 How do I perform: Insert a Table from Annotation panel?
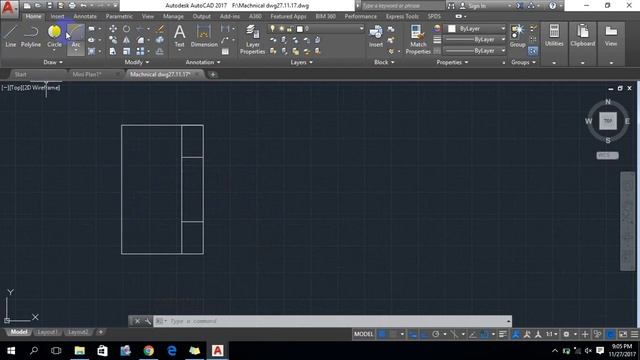pyautogui.click(x=225, y=51)
